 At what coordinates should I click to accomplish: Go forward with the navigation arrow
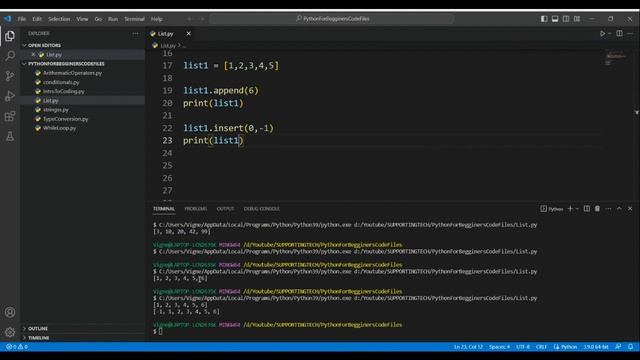click(x=201, y=19)
